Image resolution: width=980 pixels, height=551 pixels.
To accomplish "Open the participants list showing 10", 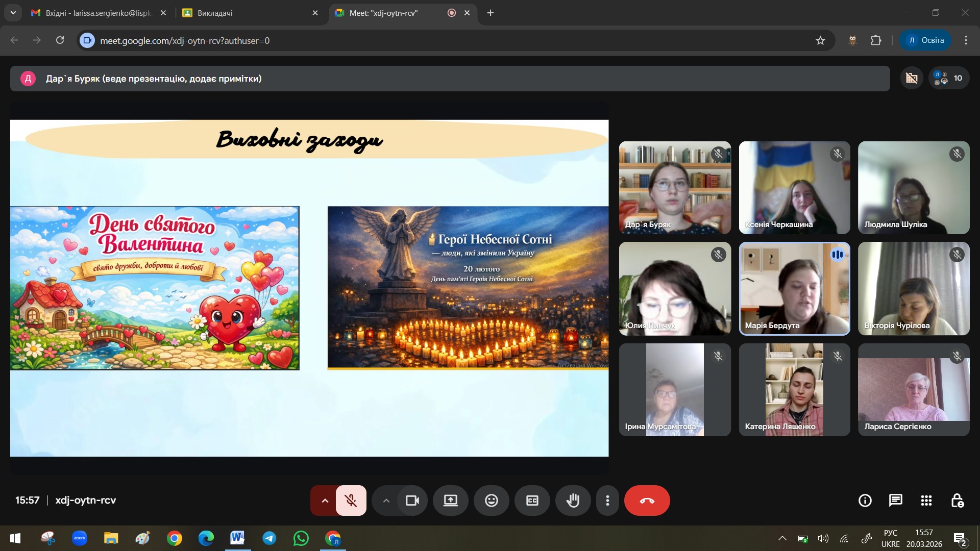I will [x=948, y=78].
